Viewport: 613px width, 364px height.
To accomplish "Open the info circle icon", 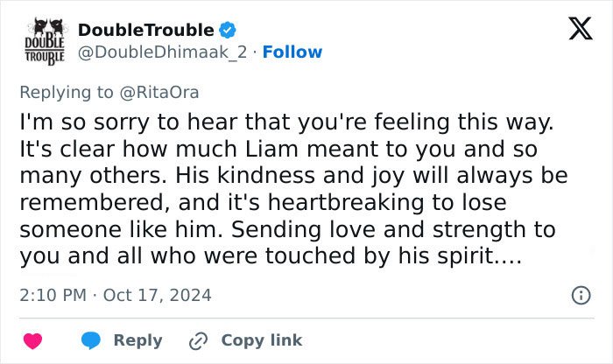I will tap(580, 296).
